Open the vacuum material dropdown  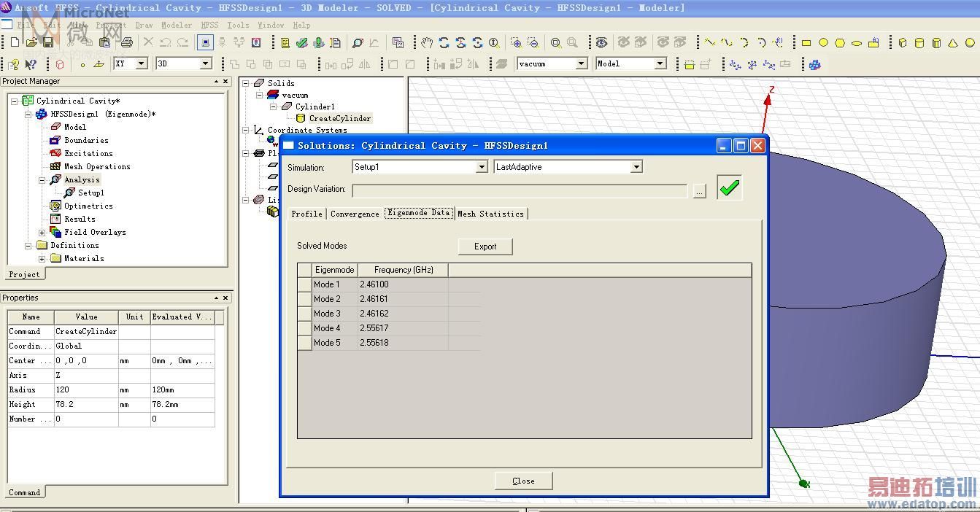click(581, 63)
